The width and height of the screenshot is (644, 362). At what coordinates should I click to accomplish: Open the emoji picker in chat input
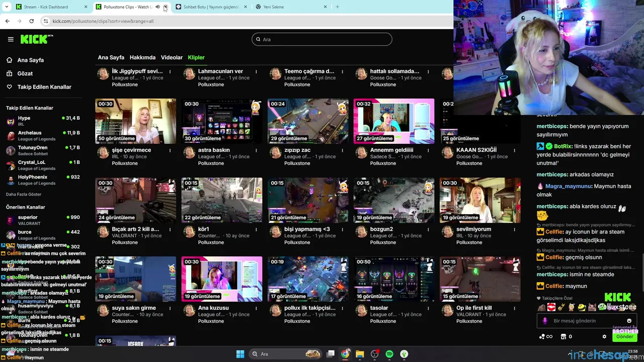[629, 321]
